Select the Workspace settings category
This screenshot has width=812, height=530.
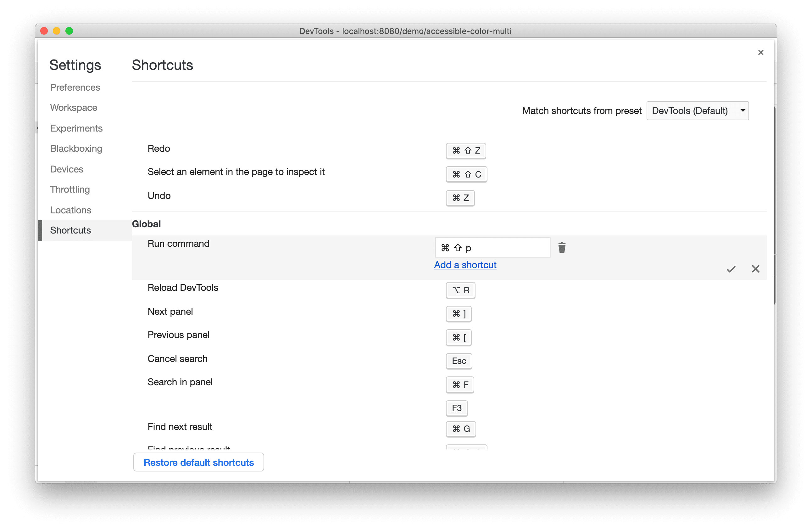point(73,107)
